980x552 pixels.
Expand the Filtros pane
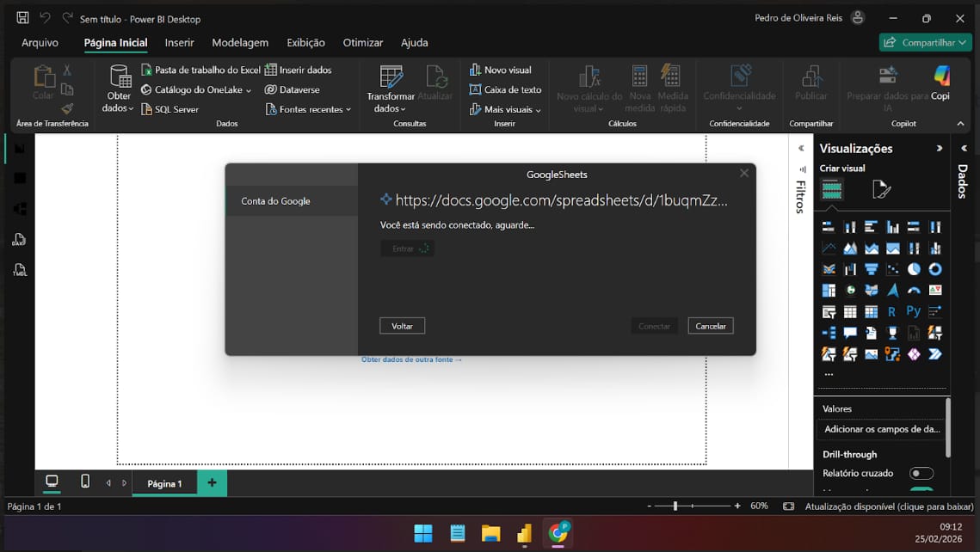click(801, 149)
